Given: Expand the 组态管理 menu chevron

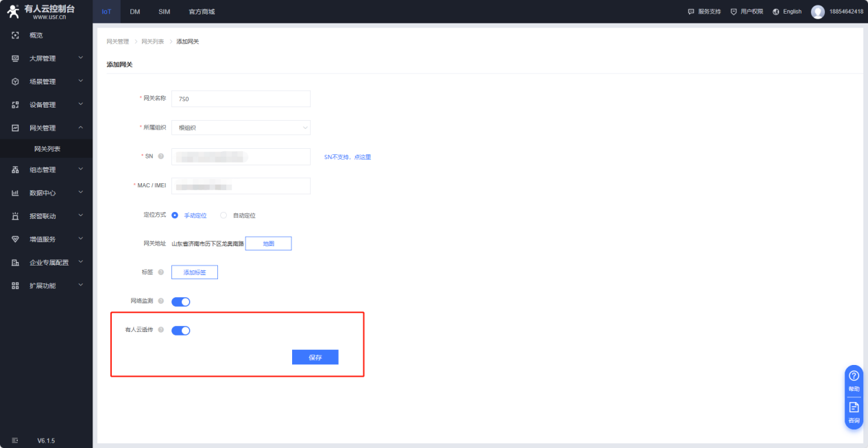Looking at the screenshot, I should tap(81, 169).
